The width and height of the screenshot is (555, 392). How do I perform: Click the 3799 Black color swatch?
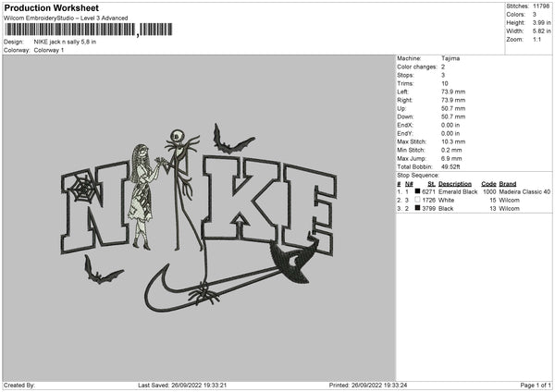[x=418, y=208]
